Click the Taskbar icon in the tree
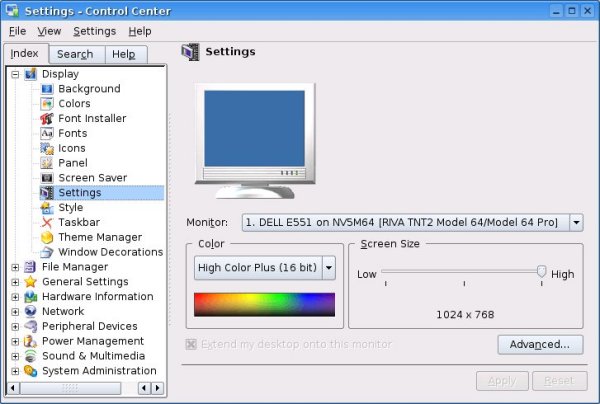Viewport: 600px width, 404px height. click(x=47, y=222)
